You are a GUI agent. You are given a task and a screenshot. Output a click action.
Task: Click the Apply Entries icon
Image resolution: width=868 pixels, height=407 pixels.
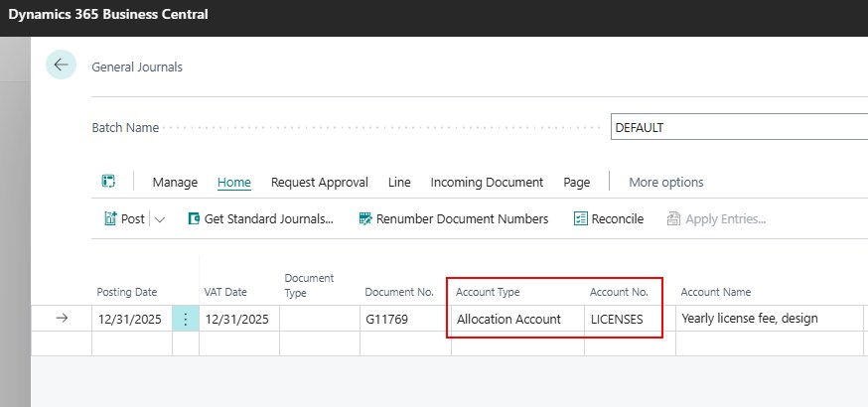coord(674,218)
